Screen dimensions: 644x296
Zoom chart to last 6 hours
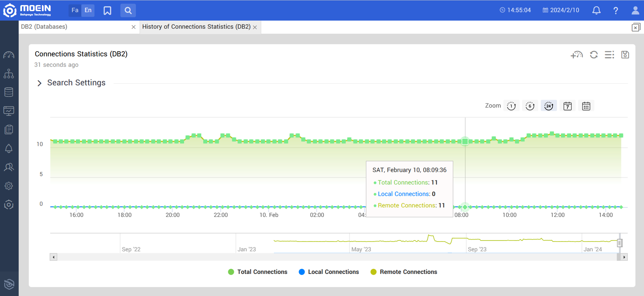[530, 106]
